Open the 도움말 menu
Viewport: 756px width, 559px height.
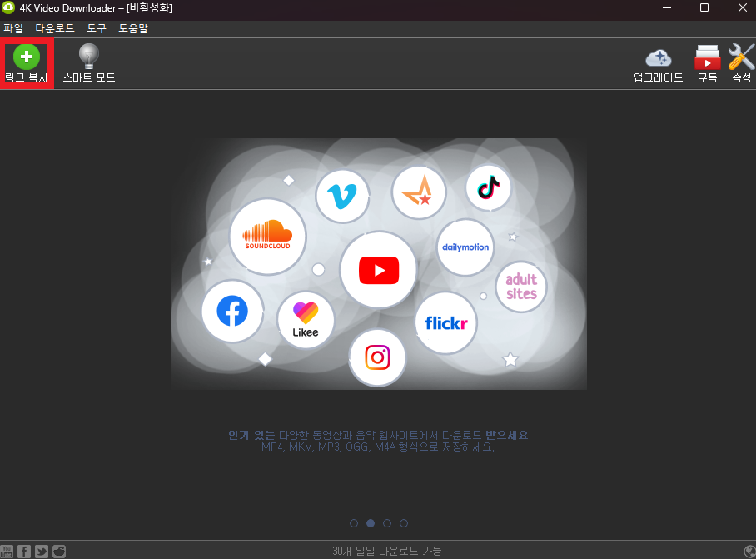(x=133, y=28)
